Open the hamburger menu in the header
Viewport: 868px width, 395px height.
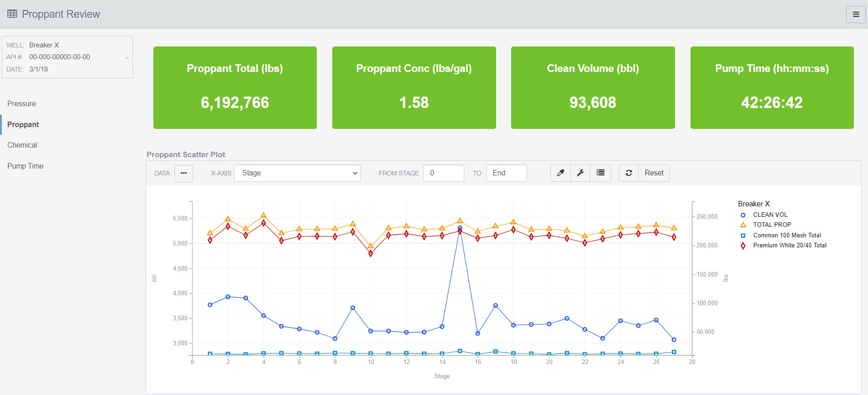[x=856, y=15]
